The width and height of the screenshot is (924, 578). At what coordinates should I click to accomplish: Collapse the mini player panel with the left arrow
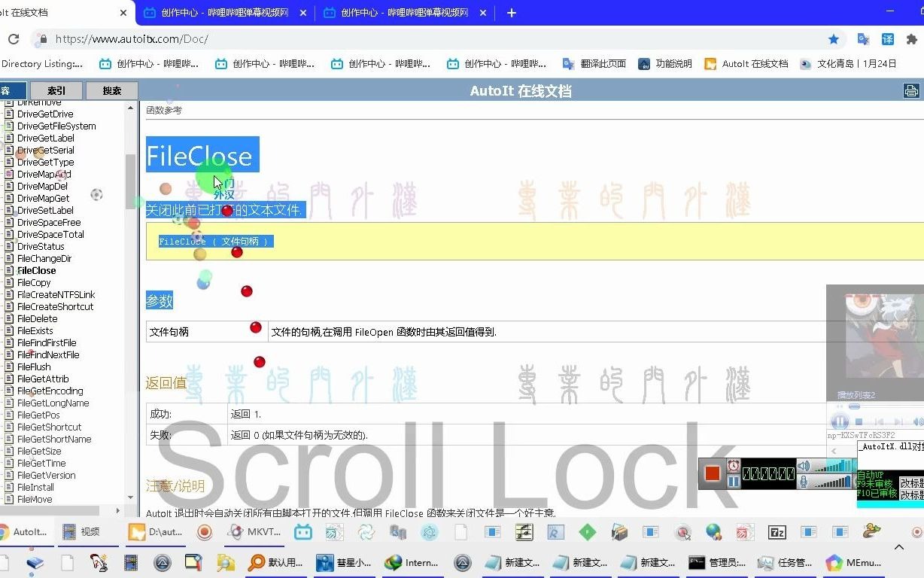[x=832, y=449]
